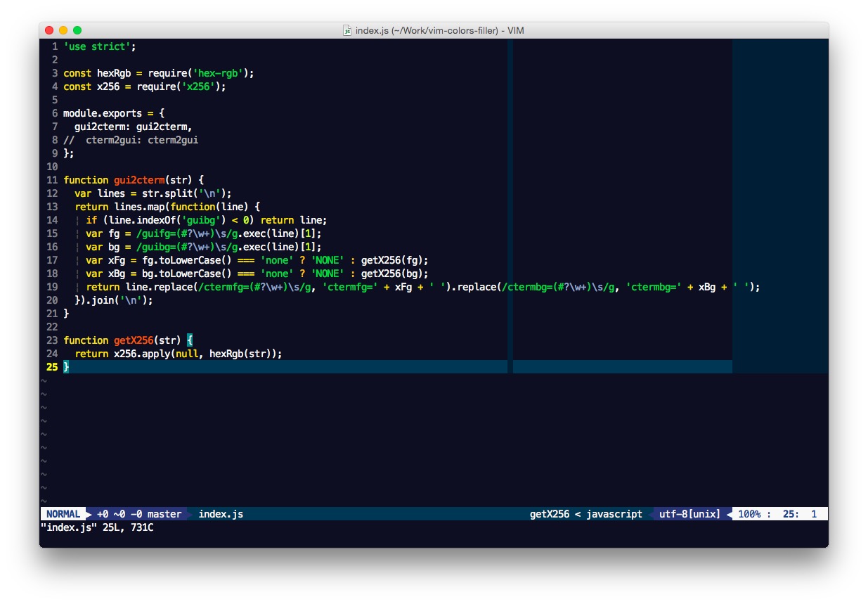The image size is (868, 604).
Task: Click the NORMAL mode indicator in statusline
Action: pyautogui.click(x=63, y=514)
